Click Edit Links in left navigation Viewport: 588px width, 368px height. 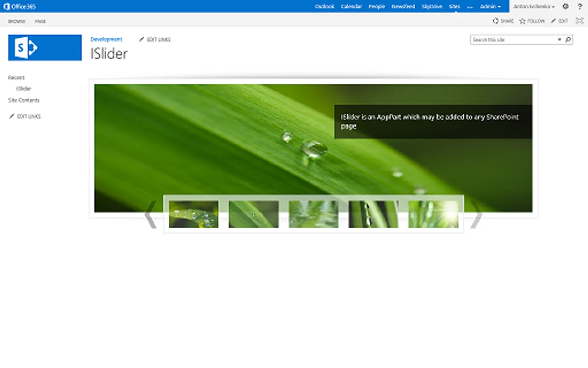coord(25,116)
